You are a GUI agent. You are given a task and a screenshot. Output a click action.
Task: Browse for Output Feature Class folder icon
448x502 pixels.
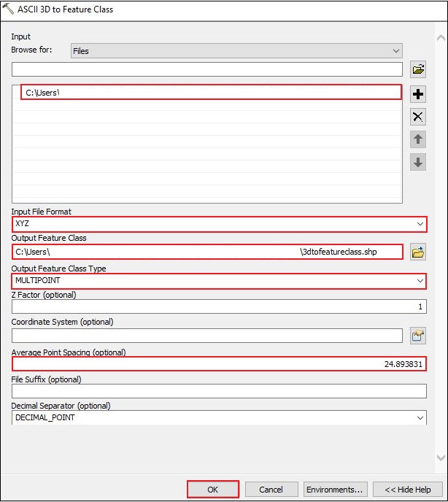tap(418, 252)
